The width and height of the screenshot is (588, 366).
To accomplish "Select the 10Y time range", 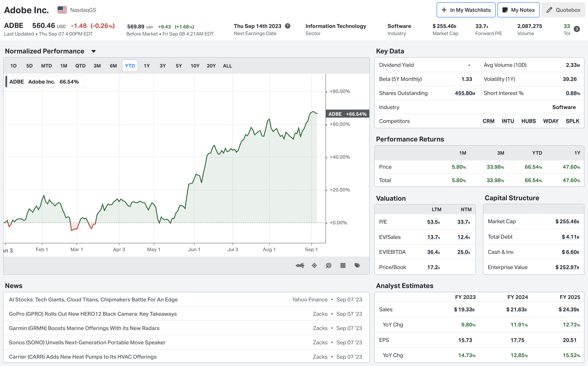I will [x=195, y=66].
